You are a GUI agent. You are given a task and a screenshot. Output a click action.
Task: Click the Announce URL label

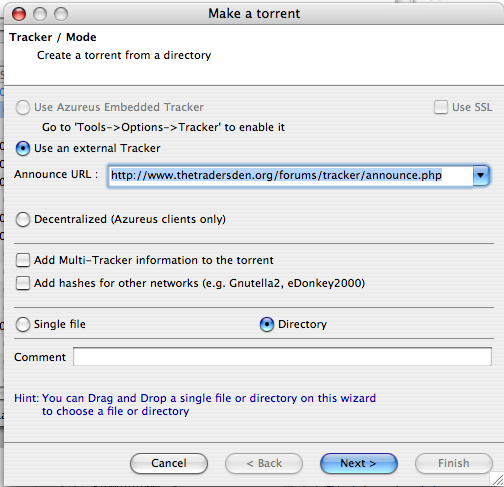(56, 175)
